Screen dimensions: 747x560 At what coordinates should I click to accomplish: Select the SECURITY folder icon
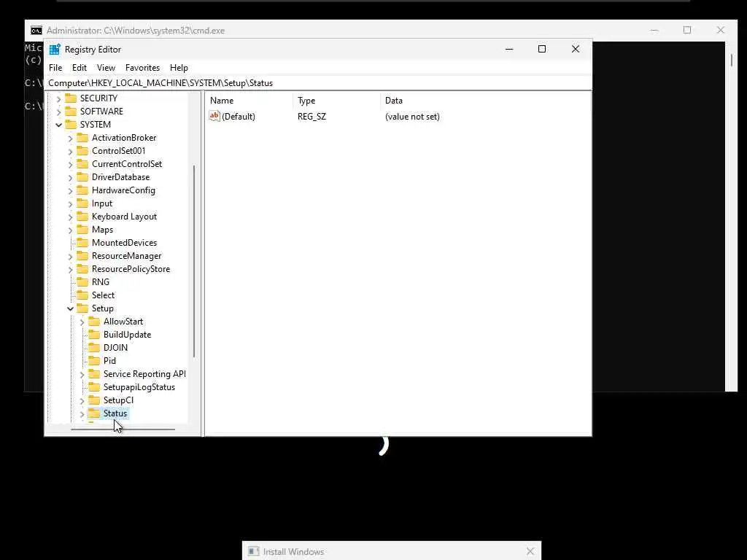pos(71,98)
